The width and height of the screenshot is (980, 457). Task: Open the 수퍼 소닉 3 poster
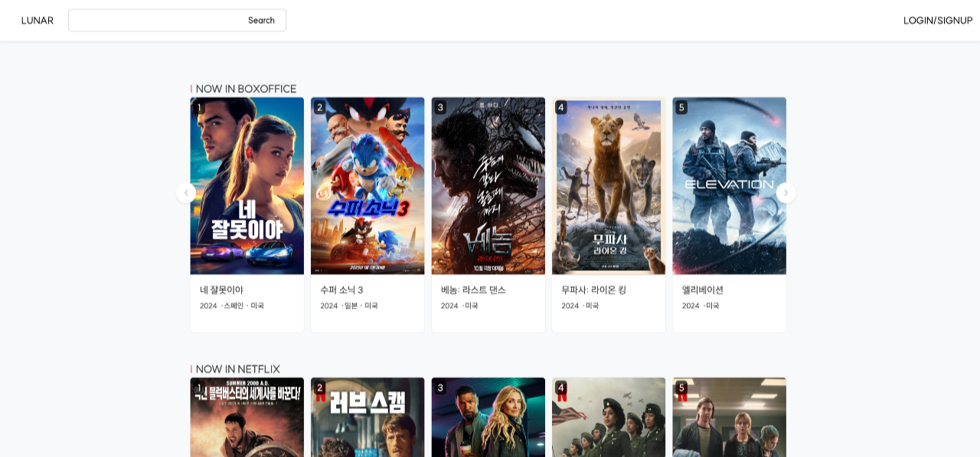click(367, 186)
